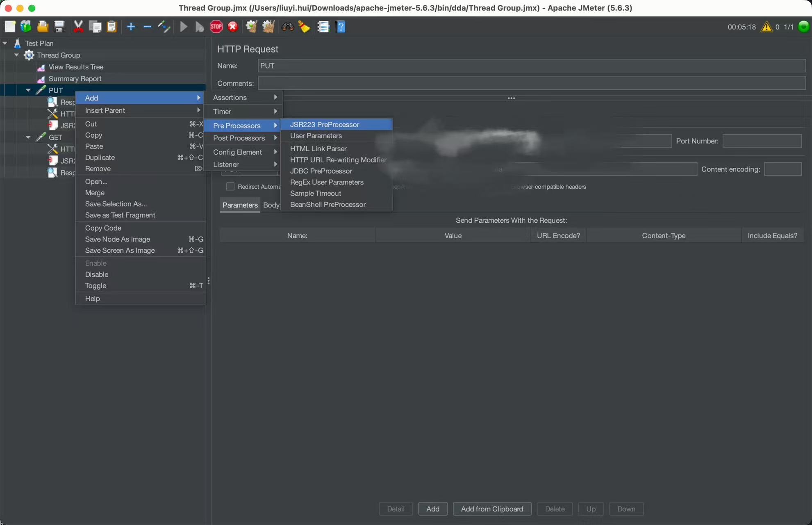Screen dimensions: 812x525
Task: Collapse the Thread Group tree node
Action: 17,55
